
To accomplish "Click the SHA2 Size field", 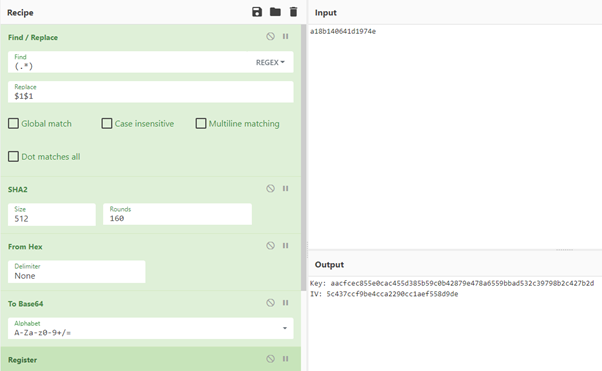I will click(x=52, y=214).
